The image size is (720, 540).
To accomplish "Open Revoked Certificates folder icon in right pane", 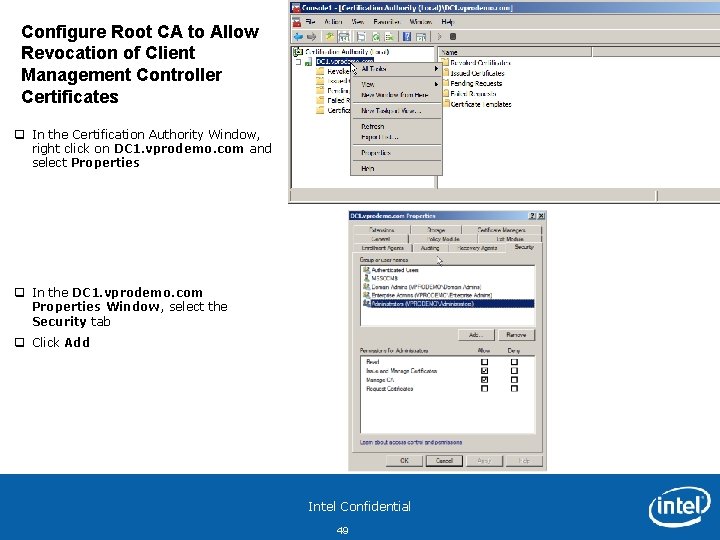I will point(444,62).
